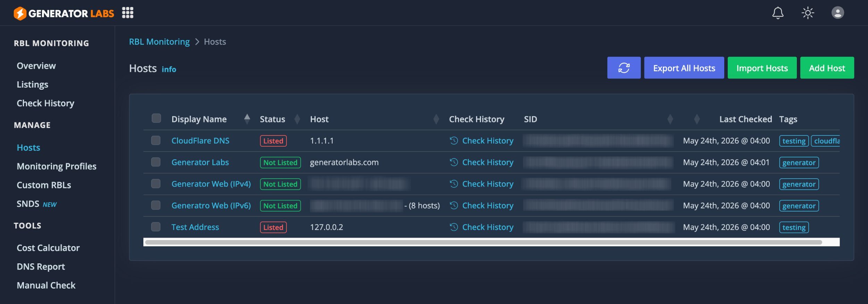Toggle light/dark theme sun icon

(x=808, y=13)
